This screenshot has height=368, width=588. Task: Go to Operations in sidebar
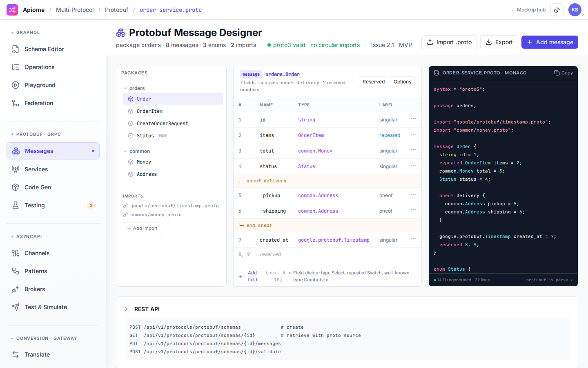point(53,67)
